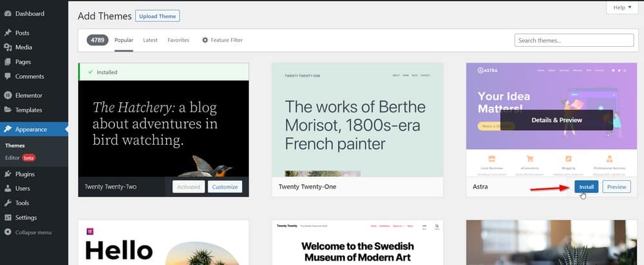644x265 pixels.
Task: Open the Feature Filter option
Action: click(222, 41)
